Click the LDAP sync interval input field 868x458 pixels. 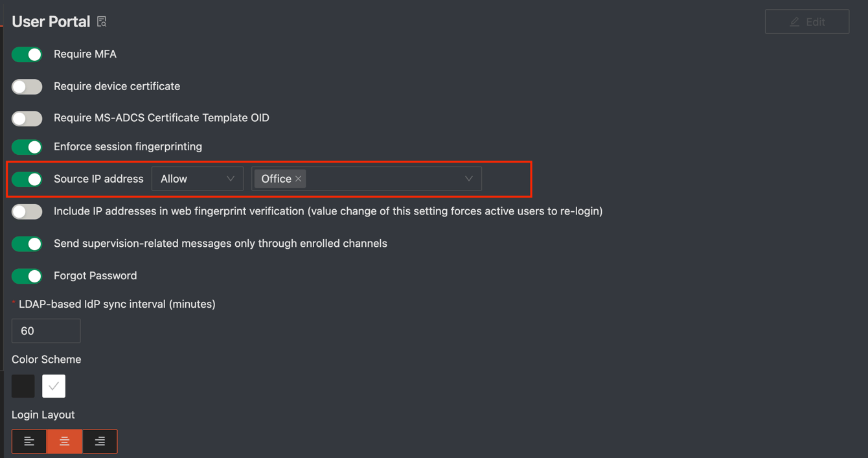[46, 331]
